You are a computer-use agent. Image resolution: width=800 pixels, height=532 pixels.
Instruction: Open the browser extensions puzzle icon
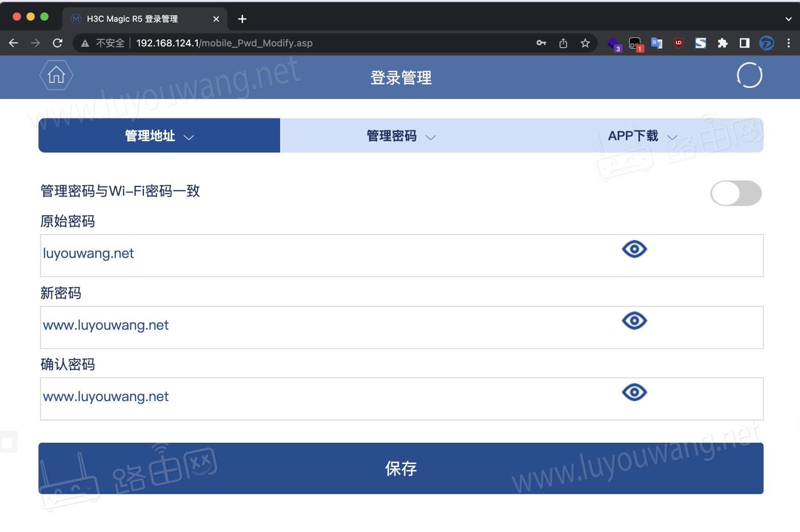[x=723, y=43]
